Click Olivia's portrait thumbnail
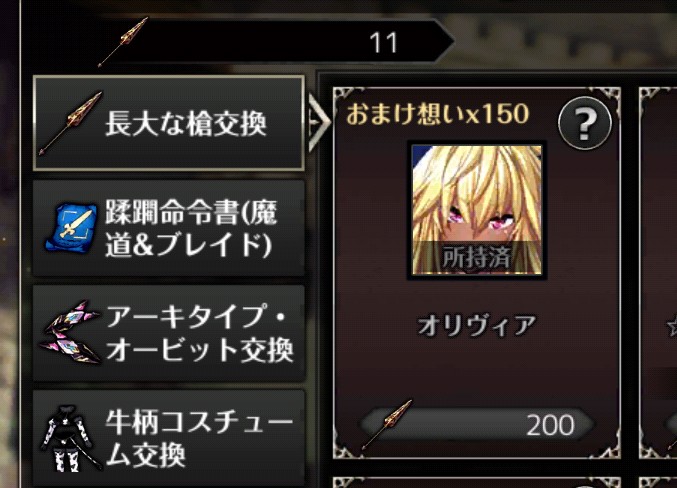The height and width of the screenshot is (488, 677). [477, 210]
